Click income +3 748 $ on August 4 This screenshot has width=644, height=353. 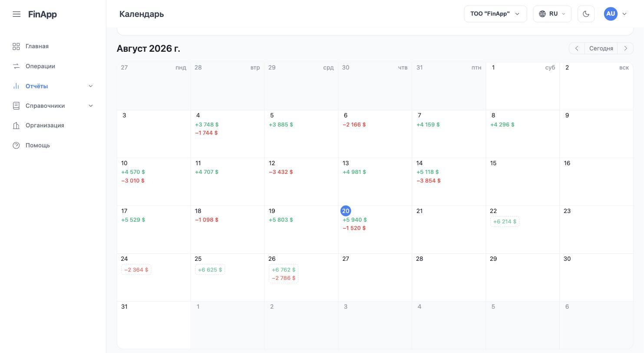pyautogui.click(x=207, y=124)
